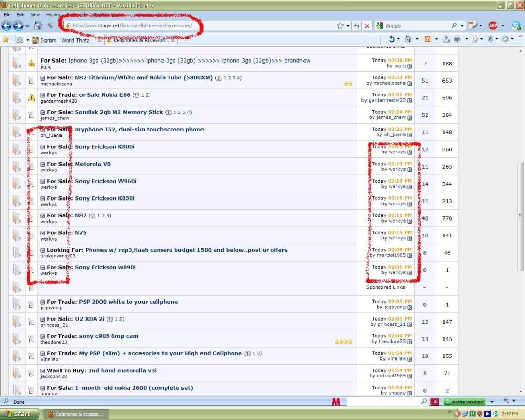Click the red McAfee M logo in status bar
Viewport: 525px width, 420px height.
pyautogui.click(x=336, y=402)
